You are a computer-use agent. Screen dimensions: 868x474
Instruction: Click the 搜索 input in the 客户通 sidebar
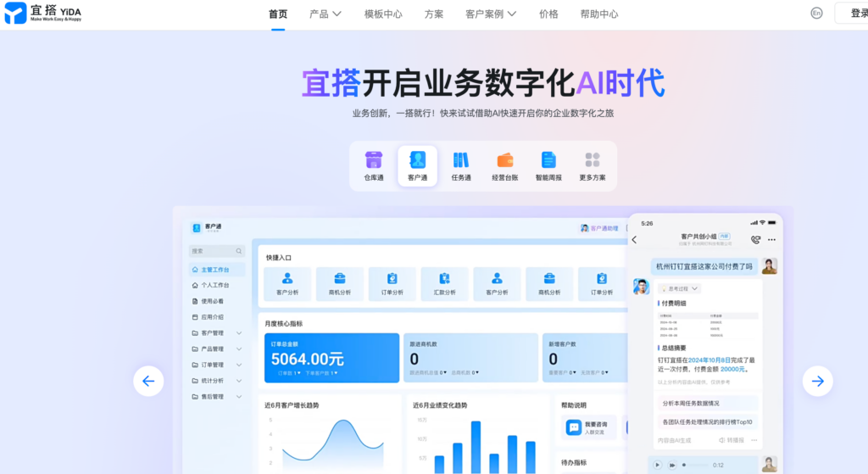216,251
